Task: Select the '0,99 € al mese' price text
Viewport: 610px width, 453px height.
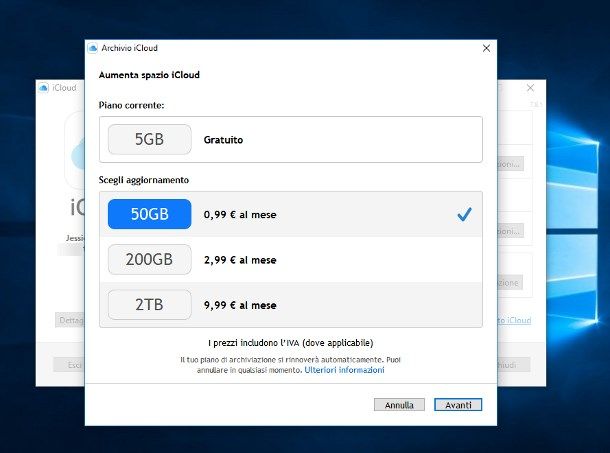Action: [x=240, y=214]
